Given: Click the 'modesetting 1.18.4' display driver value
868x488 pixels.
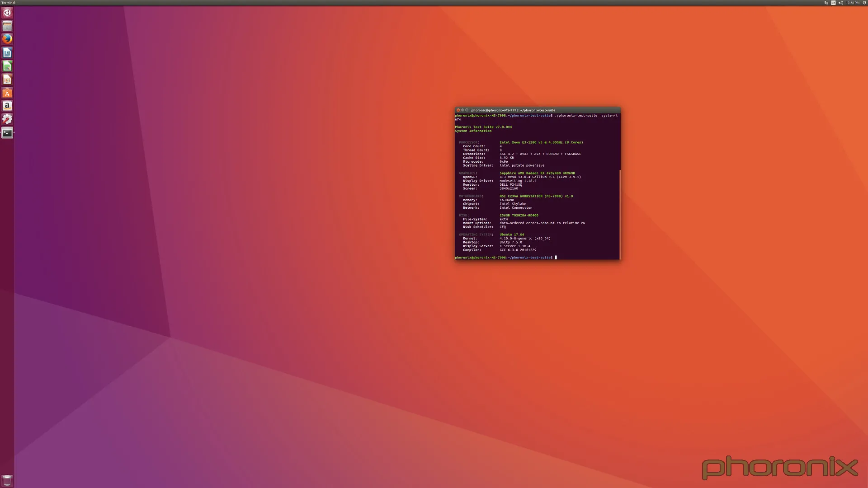Looking at the screenshot, I should tap(518, 181).
